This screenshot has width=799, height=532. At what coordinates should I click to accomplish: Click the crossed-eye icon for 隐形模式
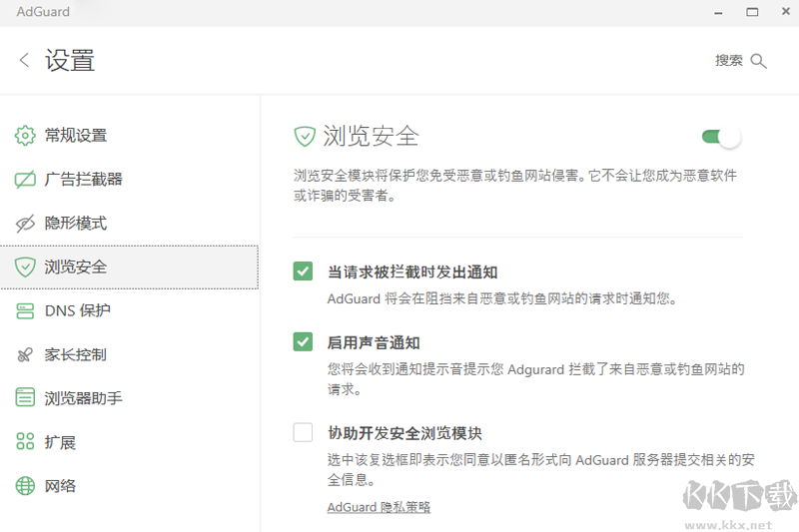coord(25,223)
